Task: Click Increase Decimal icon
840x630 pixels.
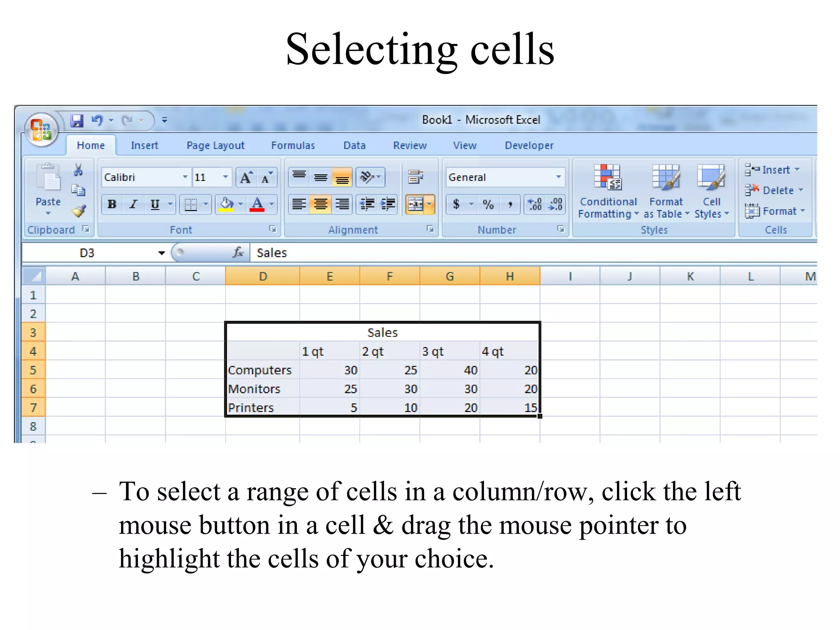Action: pyautogui.click(x=534, y=204)
